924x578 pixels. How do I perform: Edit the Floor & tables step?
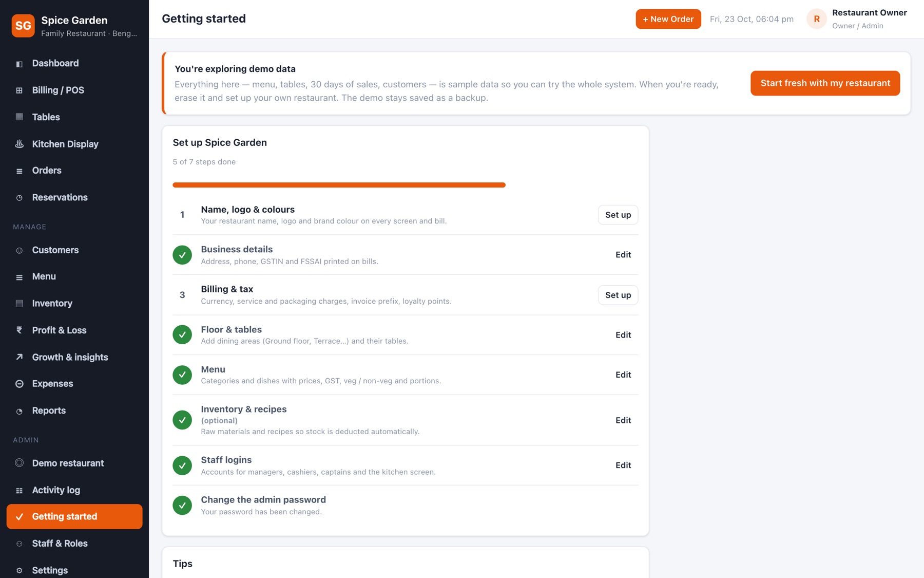[x=623, y=335]
